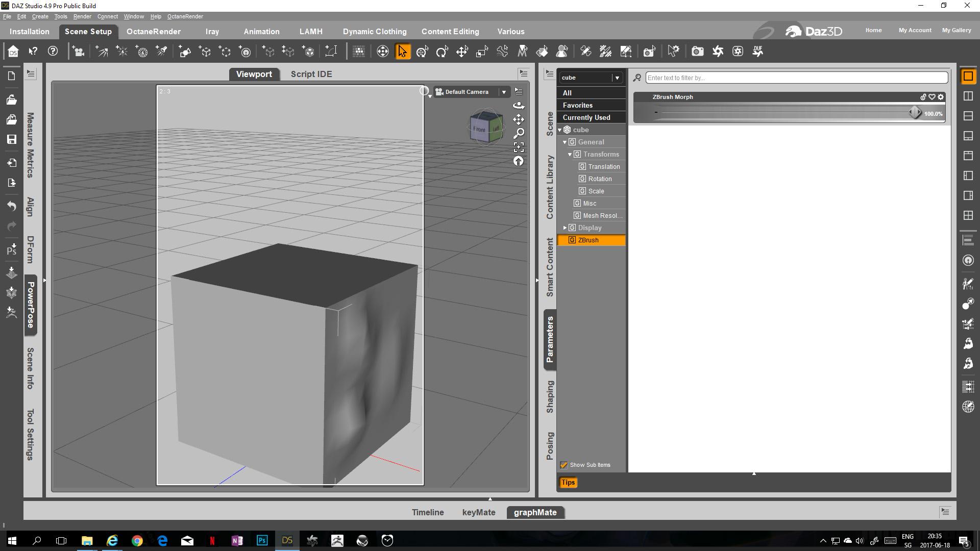Favorite the ZBrush Morph parameter
980x551 pixels.
point(932,97)
